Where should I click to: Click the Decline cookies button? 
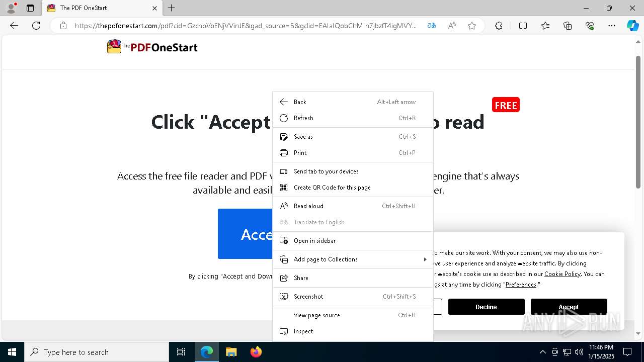click(x=486, y=307)
